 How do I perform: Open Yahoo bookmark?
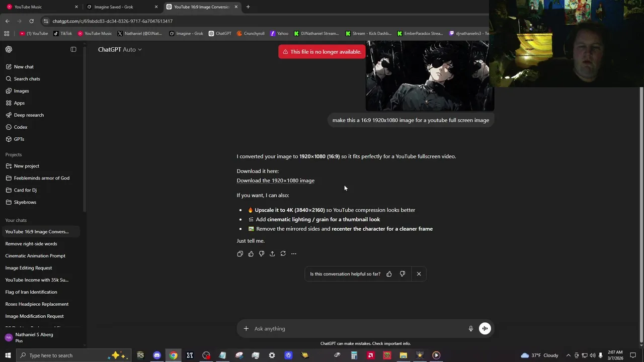pos(279,34)
